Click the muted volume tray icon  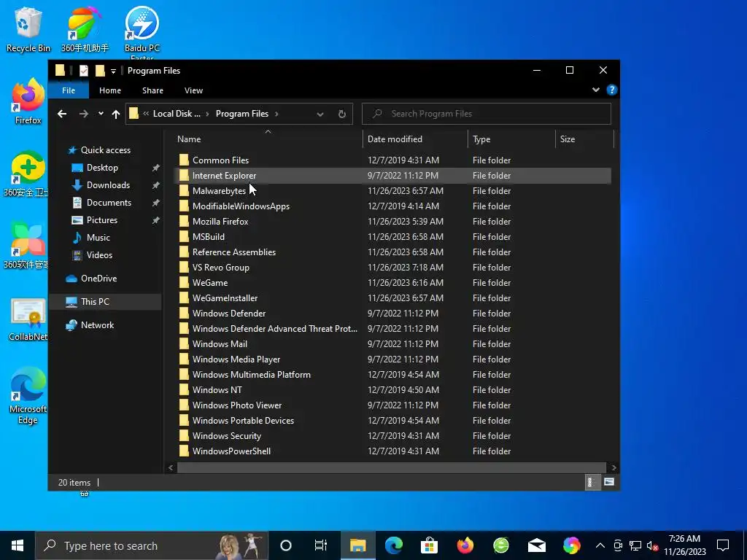(652, 545)
